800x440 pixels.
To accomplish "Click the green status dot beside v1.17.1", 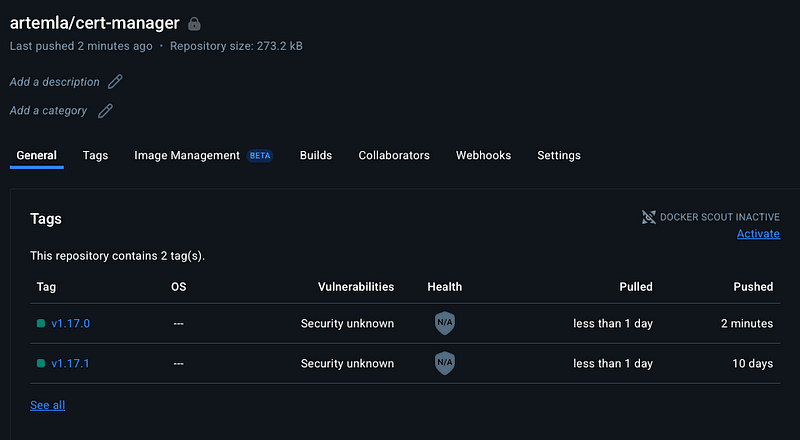I will click(x=41, y=363).
